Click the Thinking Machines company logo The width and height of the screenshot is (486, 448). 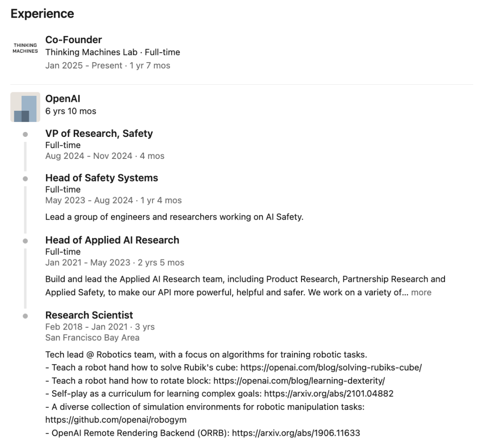(25, 48)
